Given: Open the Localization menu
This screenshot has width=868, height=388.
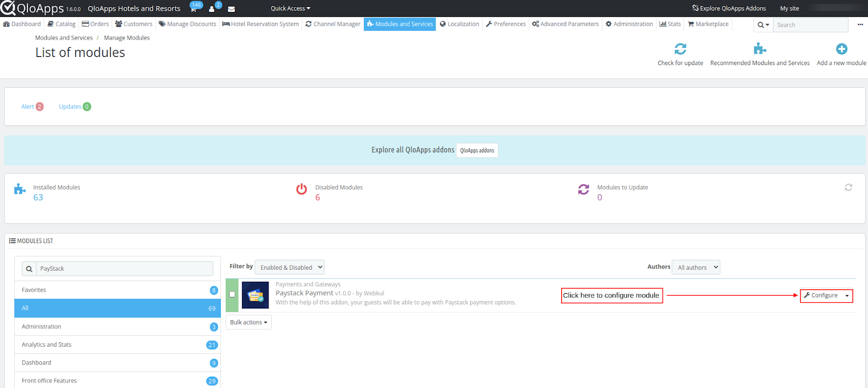Looking at the screenshot, I should [459, 24].
